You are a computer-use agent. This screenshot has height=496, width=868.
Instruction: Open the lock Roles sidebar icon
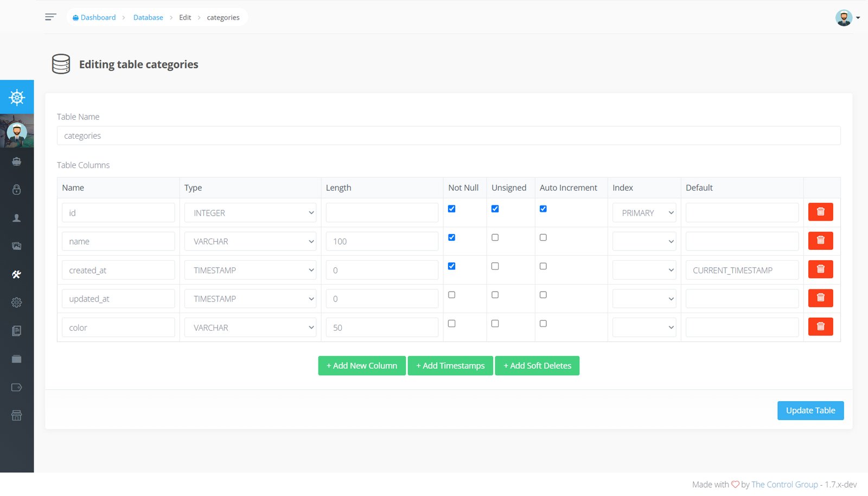tap(17, 190)
